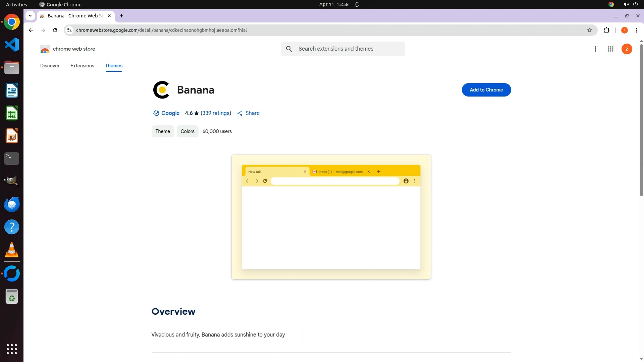Image resolution: width=644 pixels, height=362 pixels.
Task: Open the 339 ratings link
Action: click(216, 113)
